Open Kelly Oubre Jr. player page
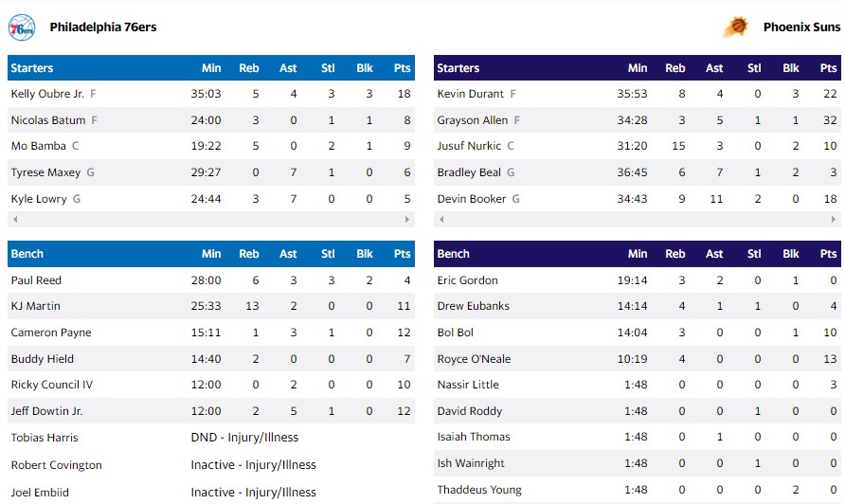845x504 pixels. click(x=47, y=94)
